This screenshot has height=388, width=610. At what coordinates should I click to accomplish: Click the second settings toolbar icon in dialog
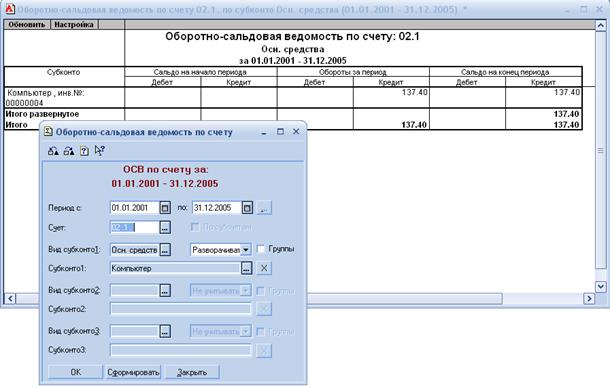[69, 151]
